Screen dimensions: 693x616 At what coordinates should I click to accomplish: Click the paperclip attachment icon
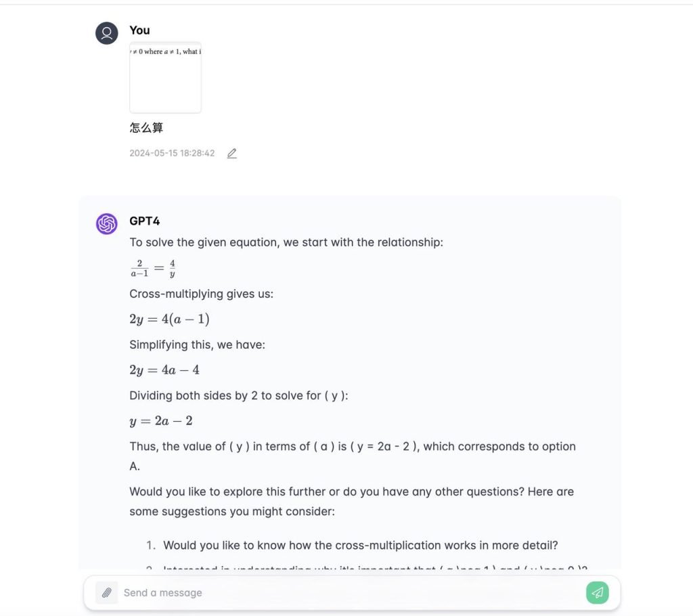[x=106, y=593]
